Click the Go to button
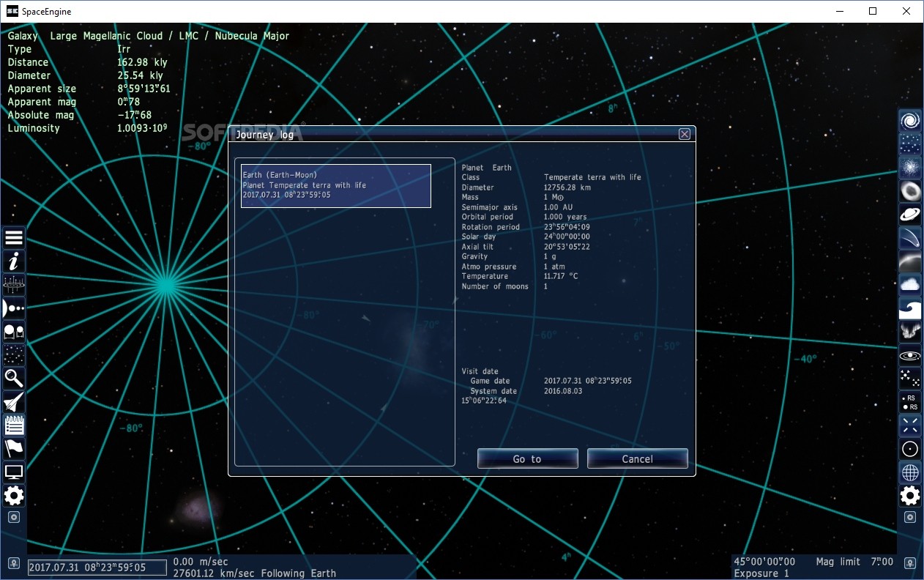Viewport: 924px width, 580px height. click(527, 458)
